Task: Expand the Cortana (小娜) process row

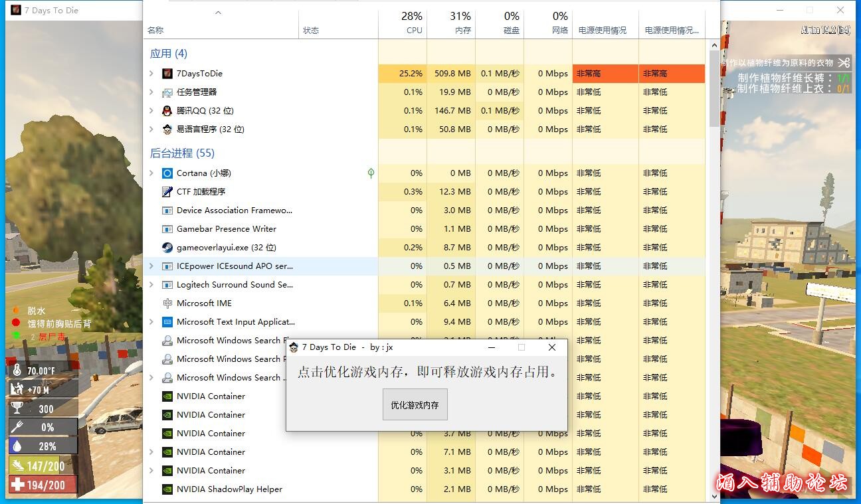Action: coord(151,173)
